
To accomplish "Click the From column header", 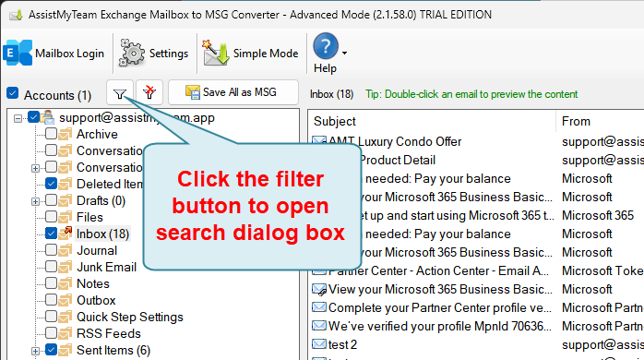I will coord(600,121).
